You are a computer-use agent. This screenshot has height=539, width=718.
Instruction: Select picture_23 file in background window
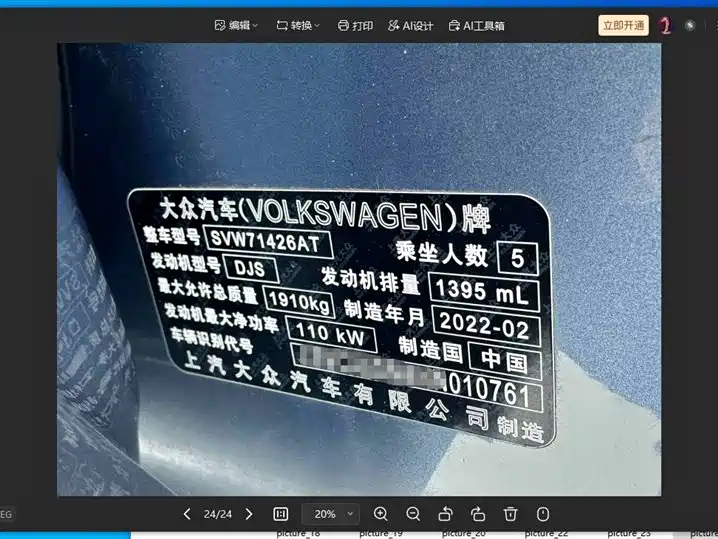629,534
